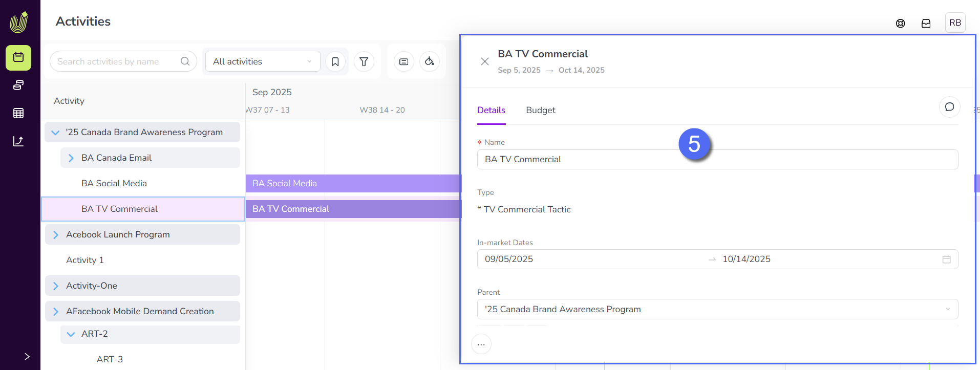Open the table grid view in sidebar
The height and width of the screenshot is (370, 980).
point(18,113)
